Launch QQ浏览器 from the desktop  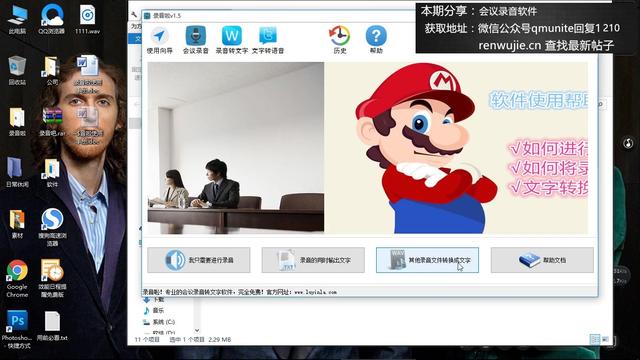click(x=52, y=20)
